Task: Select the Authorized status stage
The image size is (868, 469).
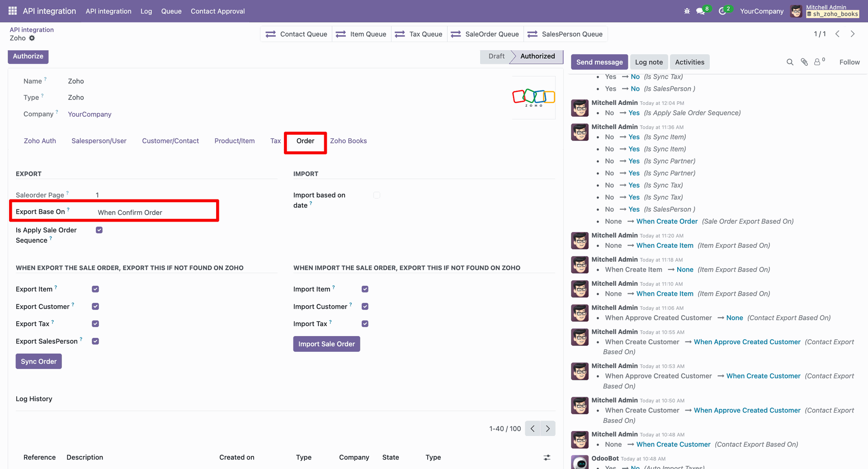Action: [538, 56]
